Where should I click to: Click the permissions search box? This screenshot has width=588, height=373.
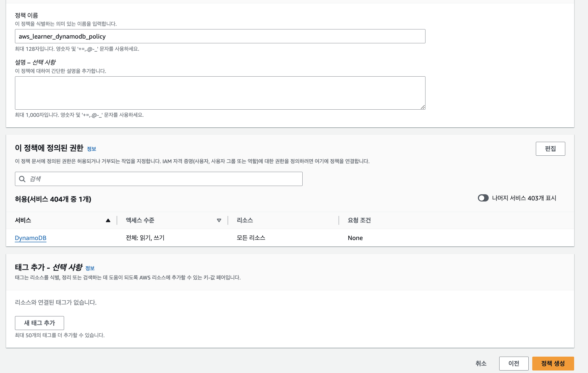pyautogui.click(x=159, y=179)
